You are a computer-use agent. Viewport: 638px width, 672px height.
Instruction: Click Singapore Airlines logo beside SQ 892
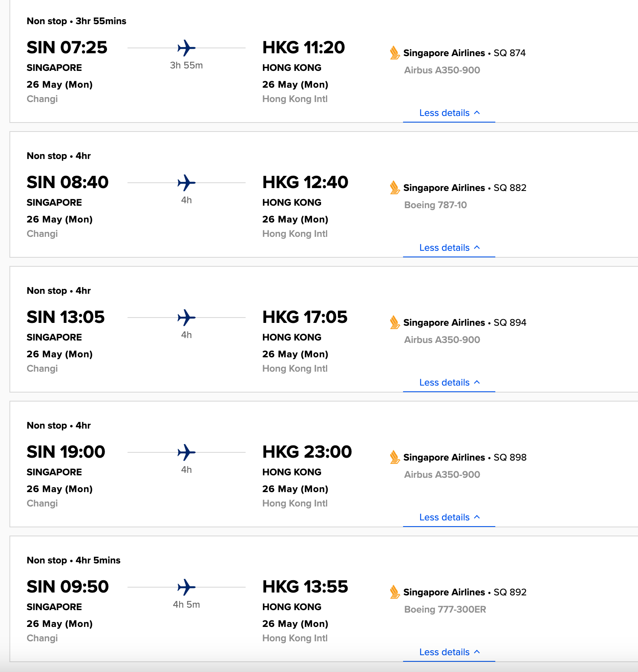pyautogui.click(x=394, y=592)
